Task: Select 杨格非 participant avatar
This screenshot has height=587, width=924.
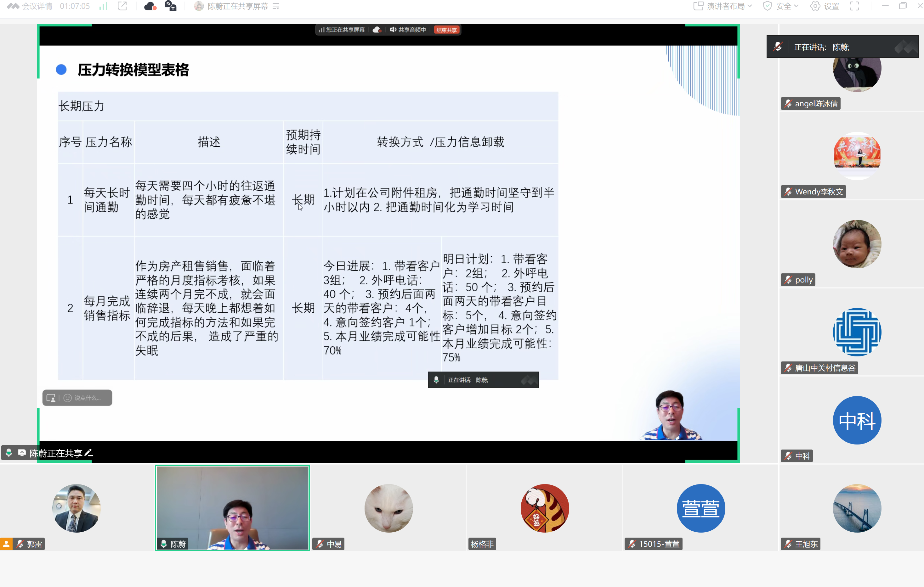Action: coord(545,508)
